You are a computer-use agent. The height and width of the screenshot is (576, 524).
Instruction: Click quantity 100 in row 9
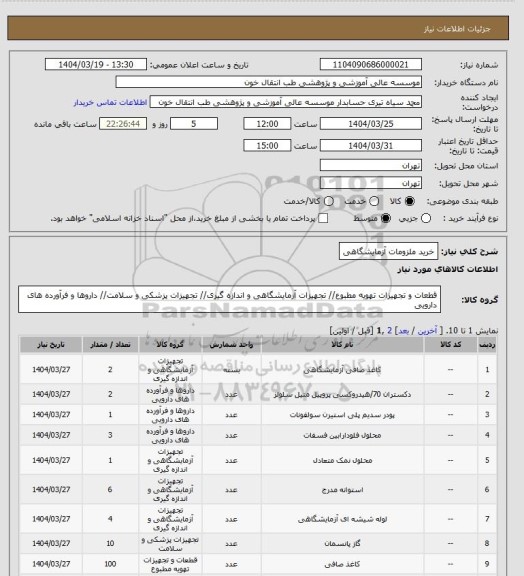point(110,564)
